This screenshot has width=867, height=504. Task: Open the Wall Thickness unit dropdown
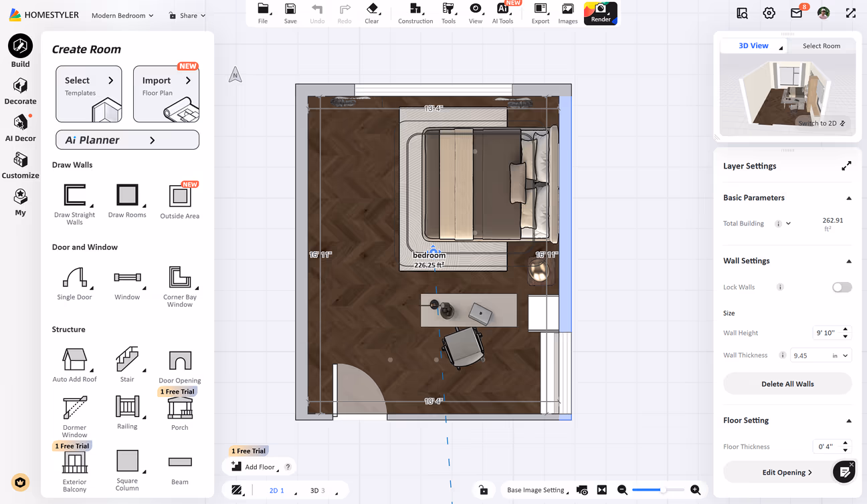[x=840, y=356]
